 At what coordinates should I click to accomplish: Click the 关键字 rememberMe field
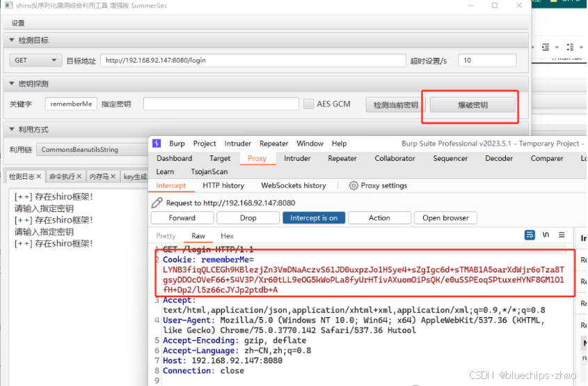click(71, 104)
